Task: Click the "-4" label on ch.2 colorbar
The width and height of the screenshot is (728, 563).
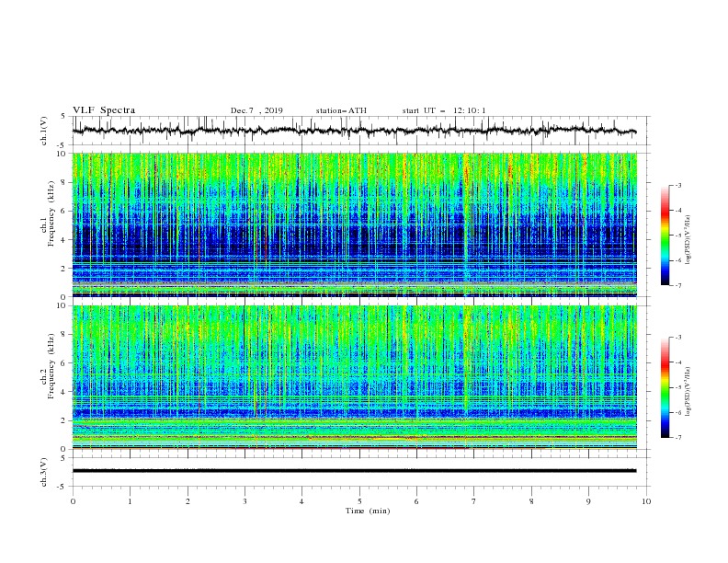Action: pyautogui.click(x=677, y=362)
